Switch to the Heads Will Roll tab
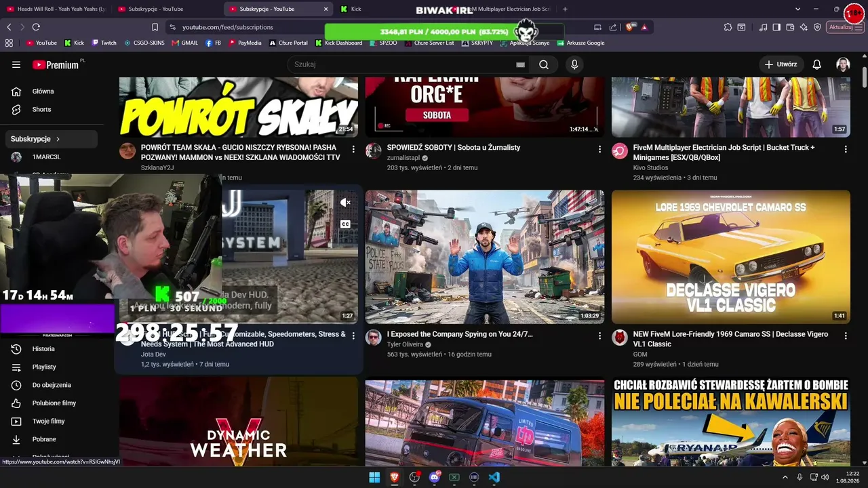This screenshot has width=868, height=488. click(56, 9)
